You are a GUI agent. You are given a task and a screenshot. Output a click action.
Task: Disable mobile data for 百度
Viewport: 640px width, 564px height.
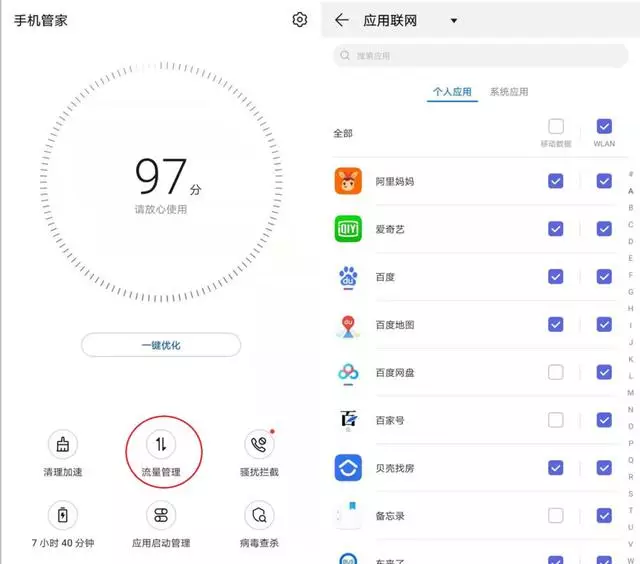556,277
